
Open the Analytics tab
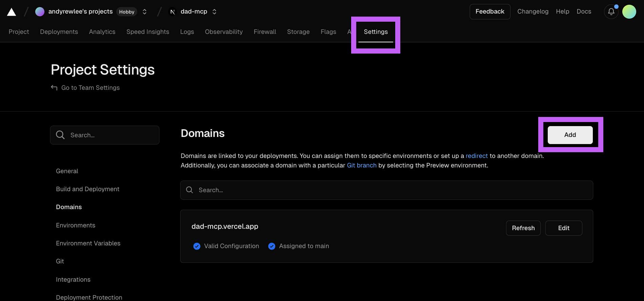click(102, 32)
